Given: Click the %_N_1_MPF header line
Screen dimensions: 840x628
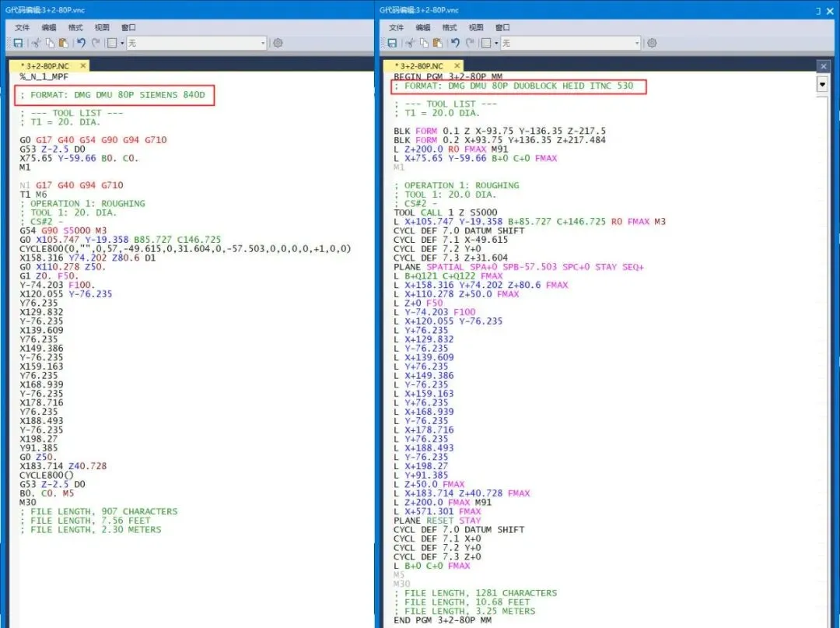Looking at the screenshot, I should (x=44, y=76).
